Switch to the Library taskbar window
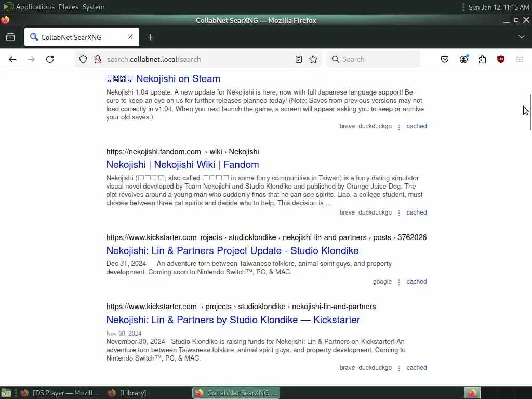 coord(128,393)
